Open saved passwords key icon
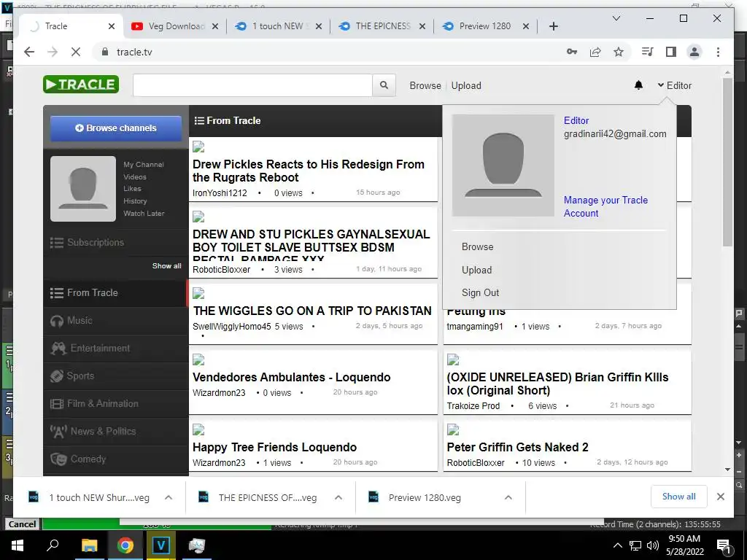Screen dimensions: 747x560 pyautogui.click(x=572, y=52)
